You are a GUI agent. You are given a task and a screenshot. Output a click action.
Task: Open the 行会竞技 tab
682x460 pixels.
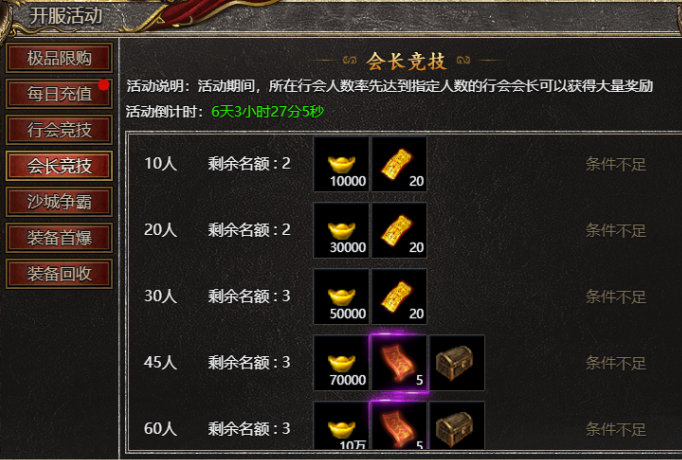click(59, 130)
